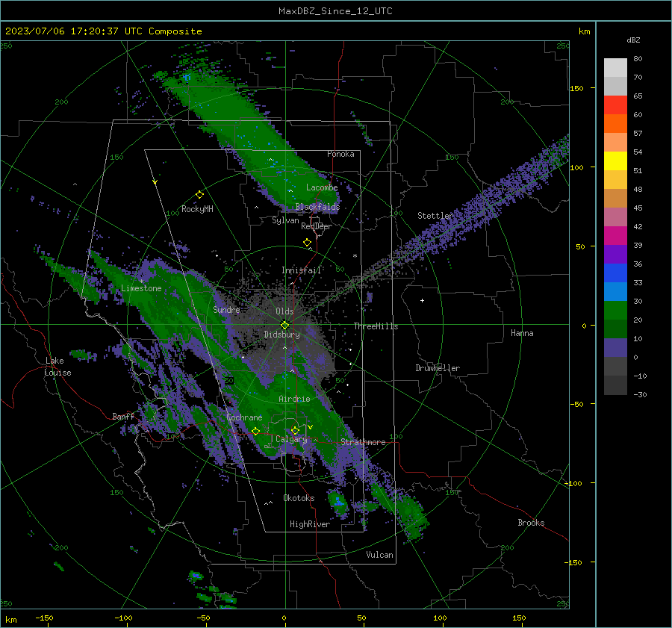Click the Sylvan label
Image resolution: width=672 pixels, height=628 pixels.
click(285, 220)
